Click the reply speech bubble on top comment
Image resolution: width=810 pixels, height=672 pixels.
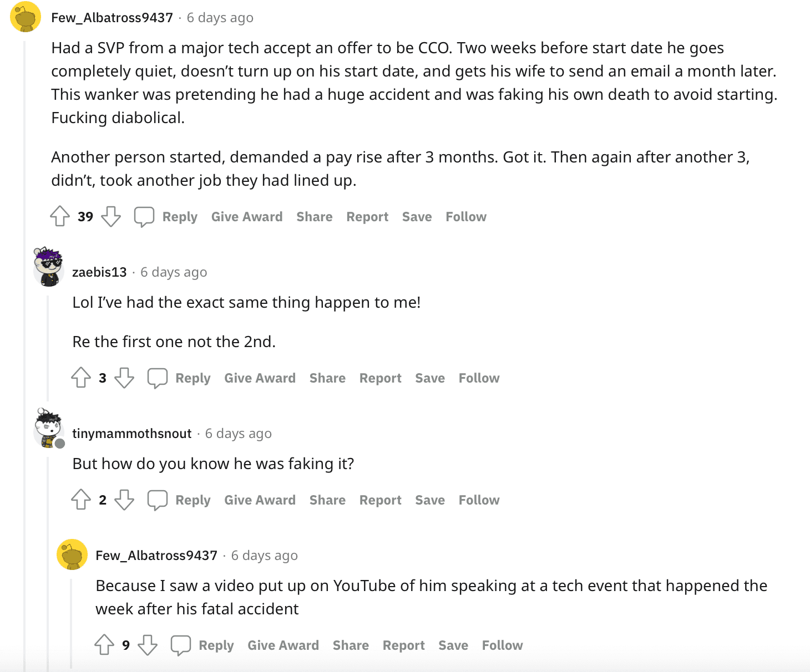144,217
